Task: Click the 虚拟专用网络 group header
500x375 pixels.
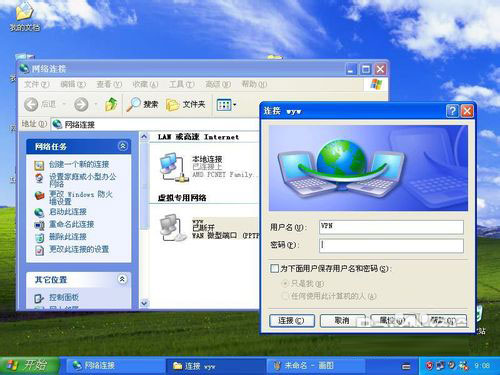Action: [182, 198]
